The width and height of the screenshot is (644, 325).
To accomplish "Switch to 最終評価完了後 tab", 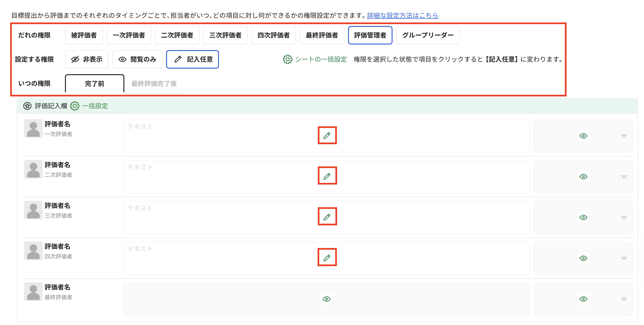I will [x=154, y=83].
